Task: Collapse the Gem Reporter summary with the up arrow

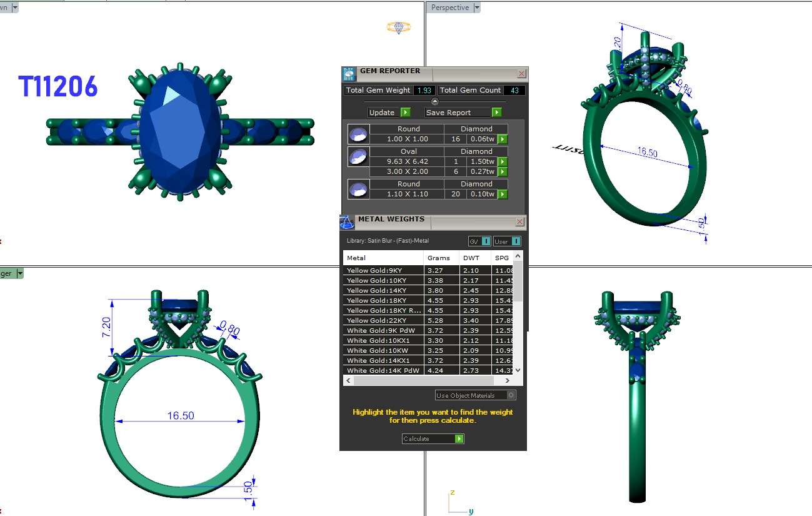Action: tap(435, 101)
